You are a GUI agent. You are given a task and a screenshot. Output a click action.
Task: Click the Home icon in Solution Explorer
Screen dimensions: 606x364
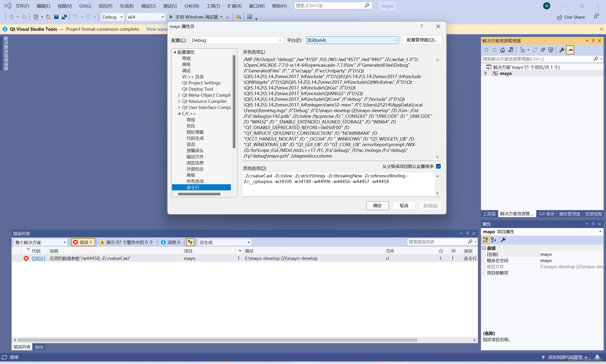point(502,50)
